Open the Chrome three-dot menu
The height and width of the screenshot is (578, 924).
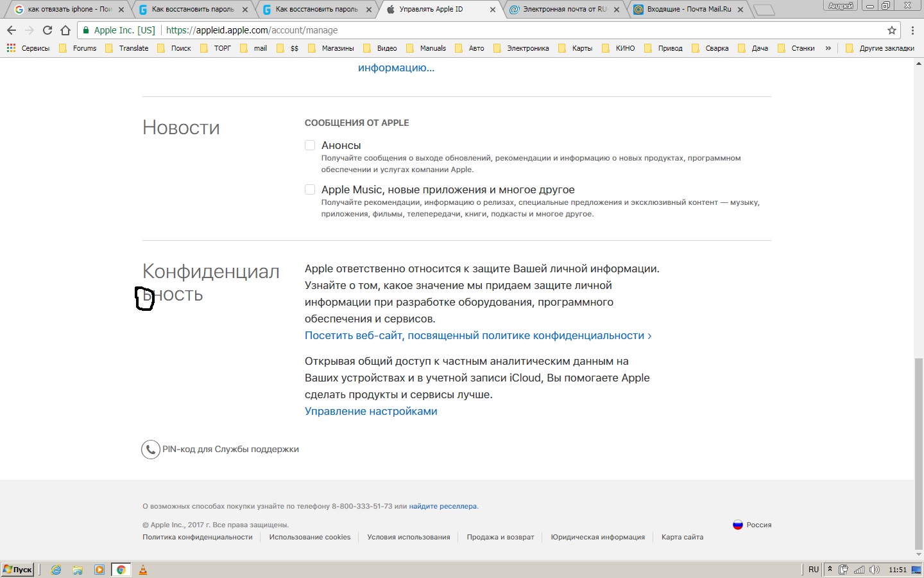click(912, 30)
